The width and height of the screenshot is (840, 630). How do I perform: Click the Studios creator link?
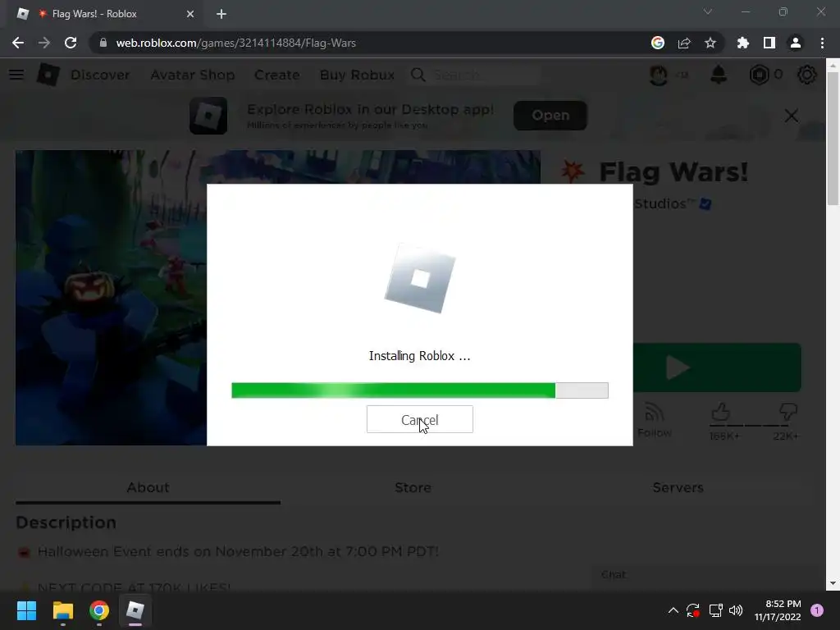(664, 203)
